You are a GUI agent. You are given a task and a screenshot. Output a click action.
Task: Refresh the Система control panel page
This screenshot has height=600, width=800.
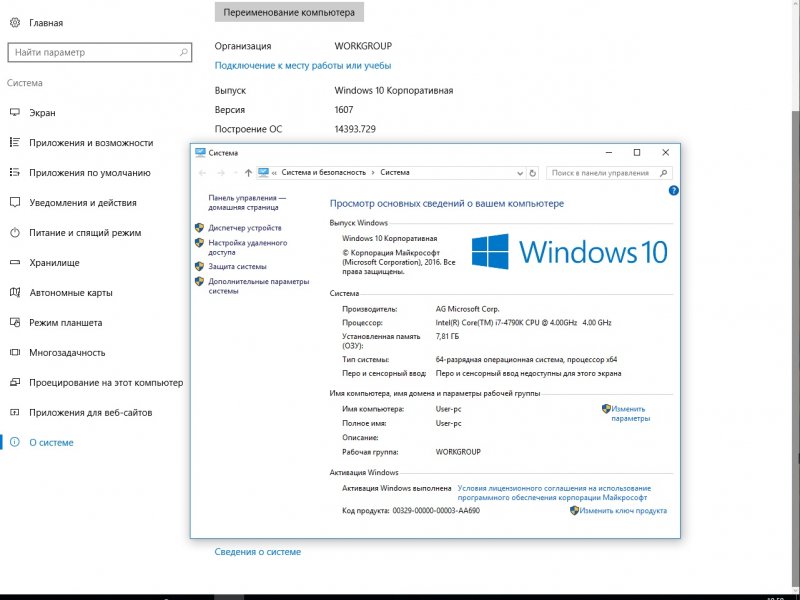point(533,173)
